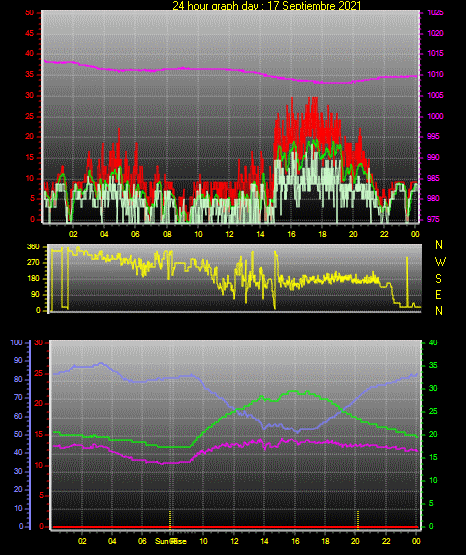Click the W compass direction label
This screenshot has width=466, height=555.
(440, 262)
